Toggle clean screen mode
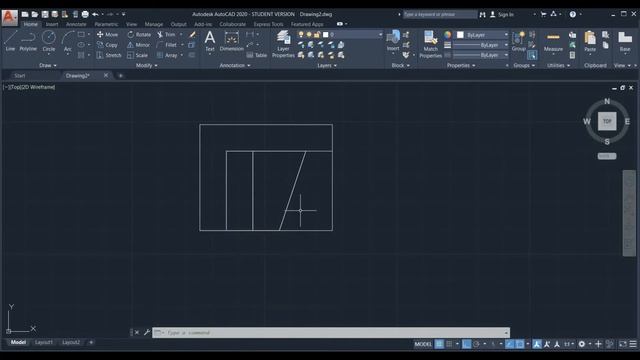The image size is (640, 360). tap(622, 344)
